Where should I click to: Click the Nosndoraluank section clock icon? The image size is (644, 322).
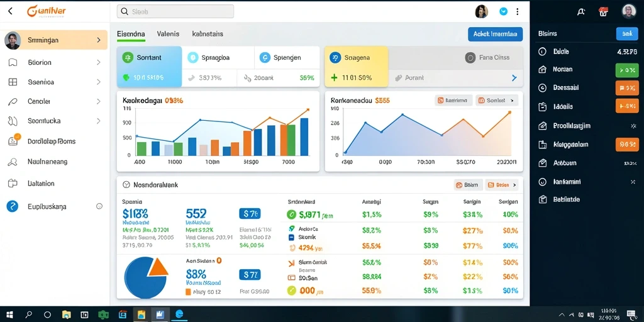pos(126,185)
